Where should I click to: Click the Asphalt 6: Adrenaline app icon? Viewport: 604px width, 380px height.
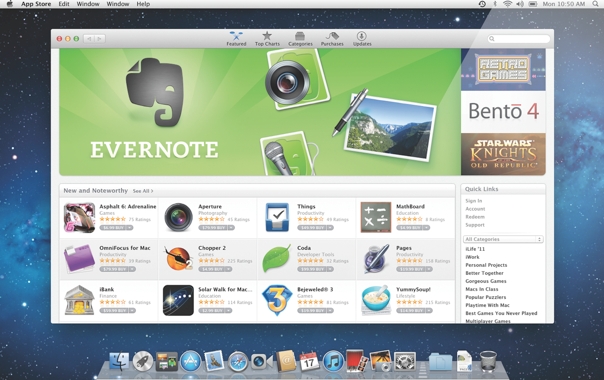point(79,218)
